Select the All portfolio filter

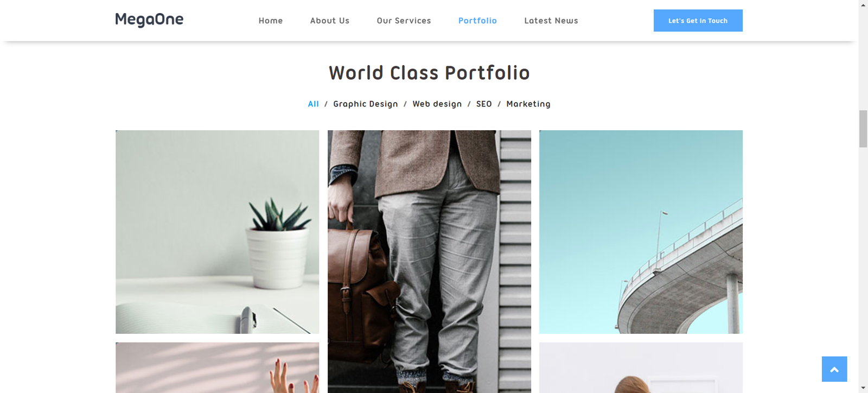(314, 104)
